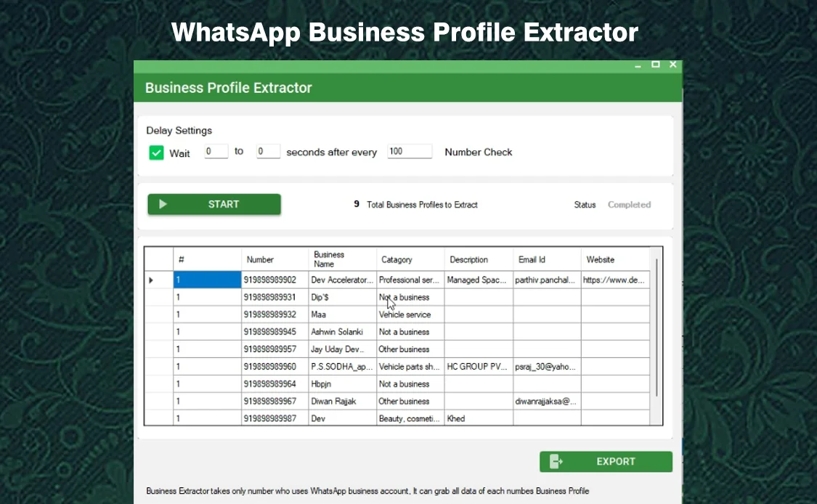
Task: Toggle the Wait delay checkbox
Action: (x=157, y=153)
